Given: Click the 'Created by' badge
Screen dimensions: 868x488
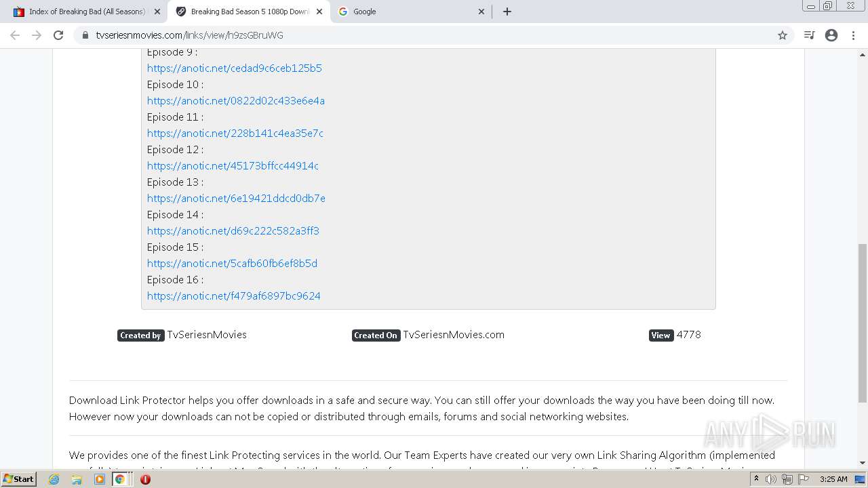Looking at the screenshot, I should click(x=140, y=335).
